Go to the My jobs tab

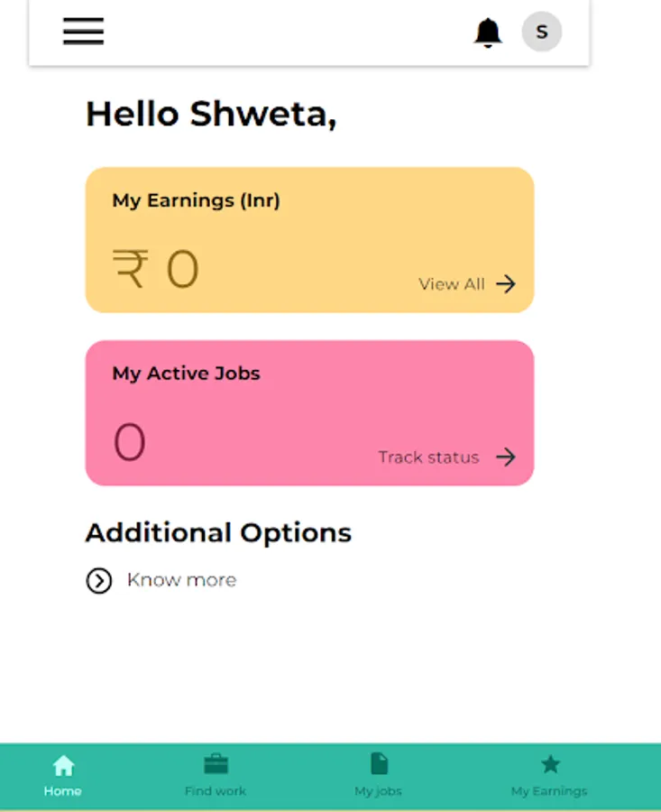[x=379, y=791]
